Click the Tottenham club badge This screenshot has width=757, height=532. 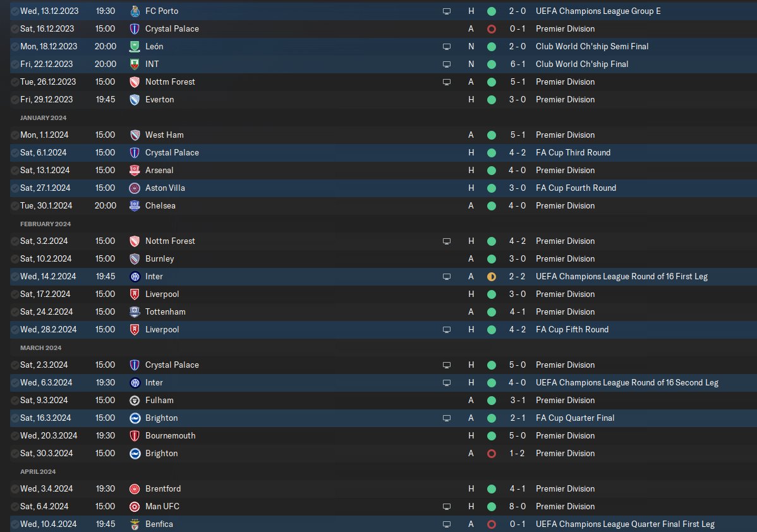click(x=135, y=312)
